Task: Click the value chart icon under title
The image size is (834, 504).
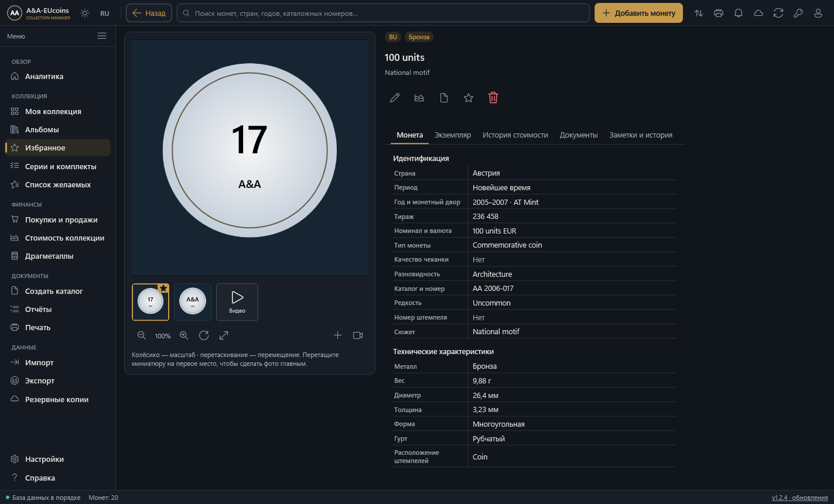Action: point(419,98)
